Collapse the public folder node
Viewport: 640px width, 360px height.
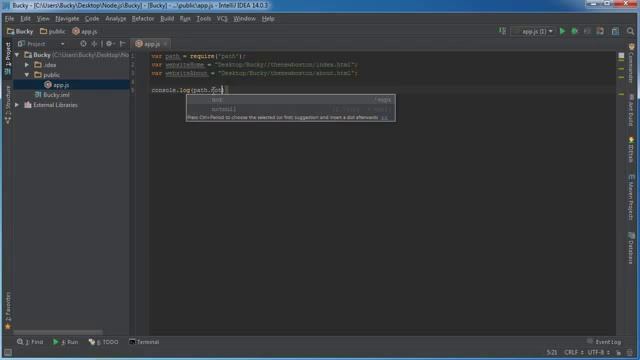click(27, 75)
